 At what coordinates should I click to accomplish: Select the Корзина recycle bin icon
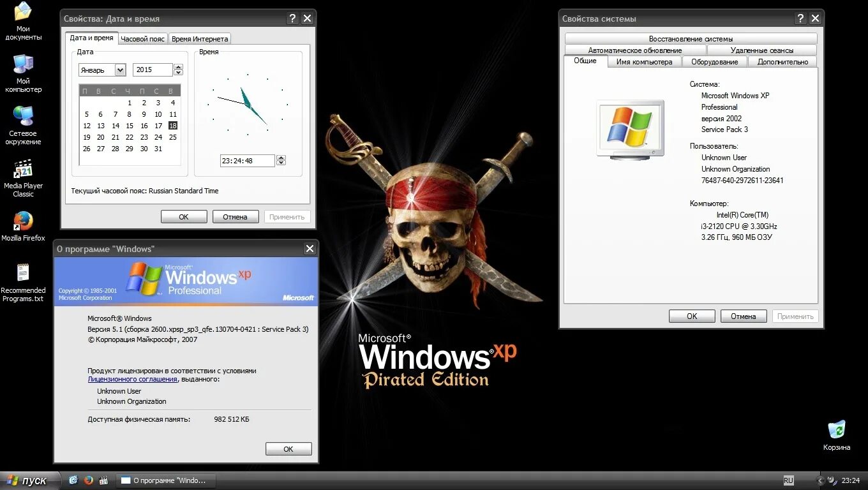click(x=836, y=436)
